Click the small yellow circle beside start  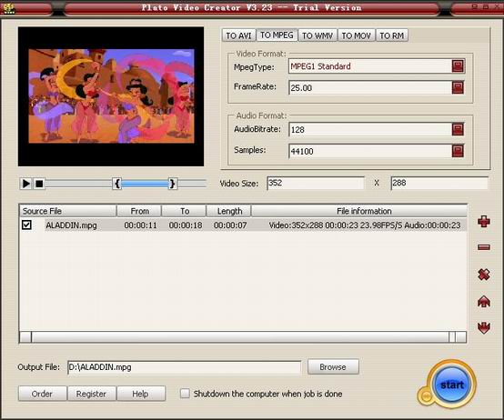point(426,396)
